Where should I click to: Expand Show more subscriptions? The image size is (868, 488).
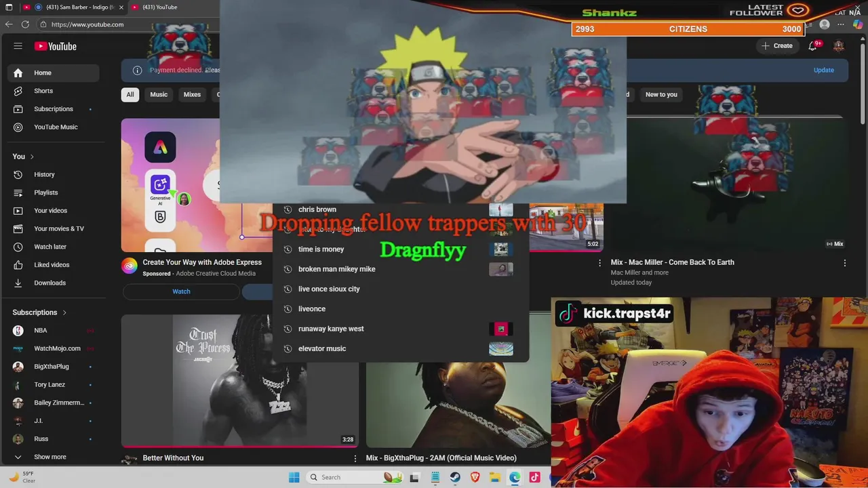click(x=54, y=457)
